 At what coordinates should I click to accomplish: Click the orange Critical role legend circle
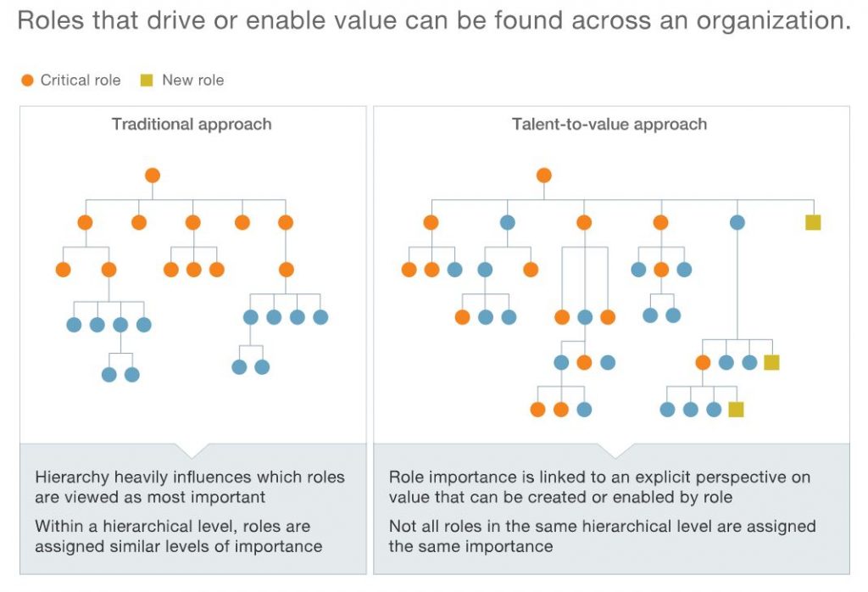pos(27,81)
